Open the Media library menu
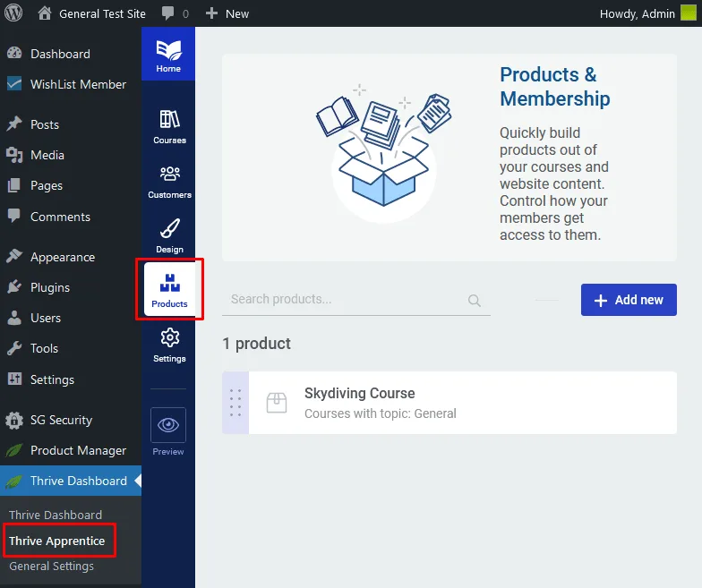This screenshot has width=702, height=588. [x=71, y=155]
